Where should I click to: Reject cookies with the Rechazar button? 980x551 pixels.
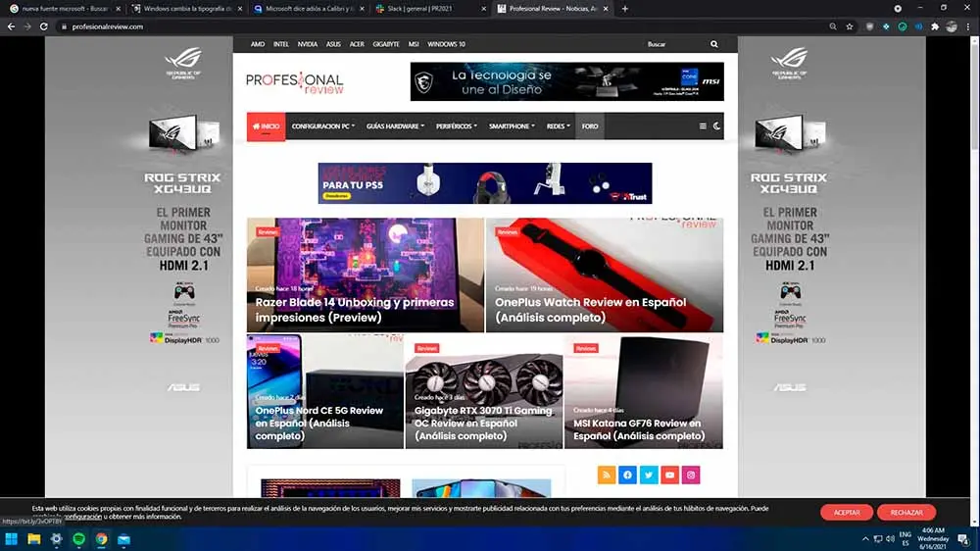pos(906,512)
